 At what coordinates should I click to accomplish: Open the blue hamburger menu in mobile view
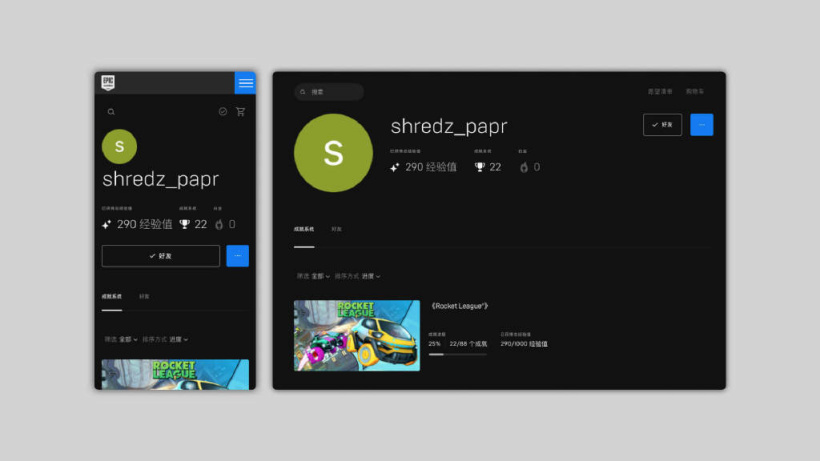tap(245, 83)
